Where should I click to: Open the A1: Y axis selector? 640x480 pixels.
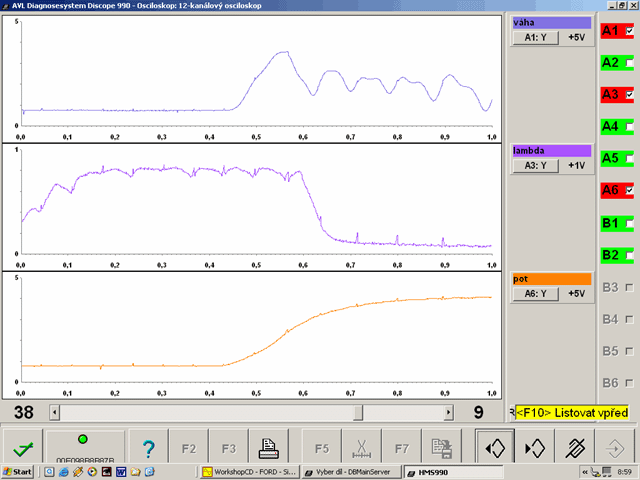pyautogui.click(x=536, y=38)
